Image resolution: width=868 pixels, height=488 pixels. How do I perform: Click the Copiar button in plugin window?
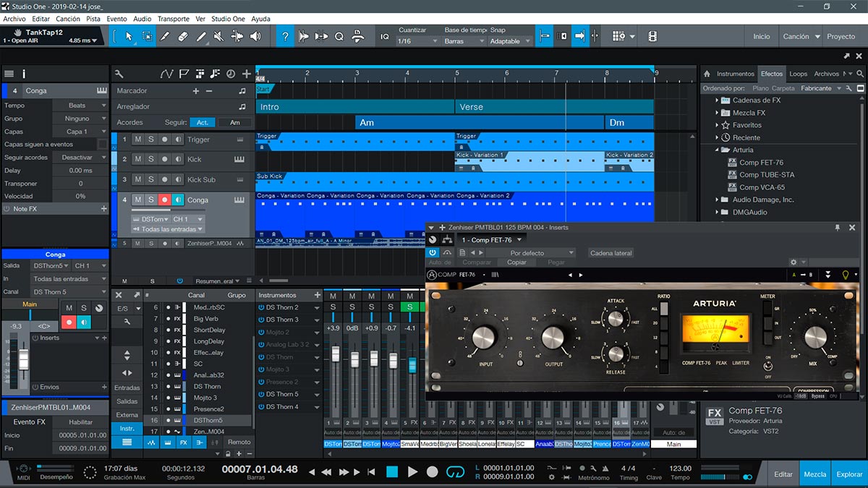(516, 262)
